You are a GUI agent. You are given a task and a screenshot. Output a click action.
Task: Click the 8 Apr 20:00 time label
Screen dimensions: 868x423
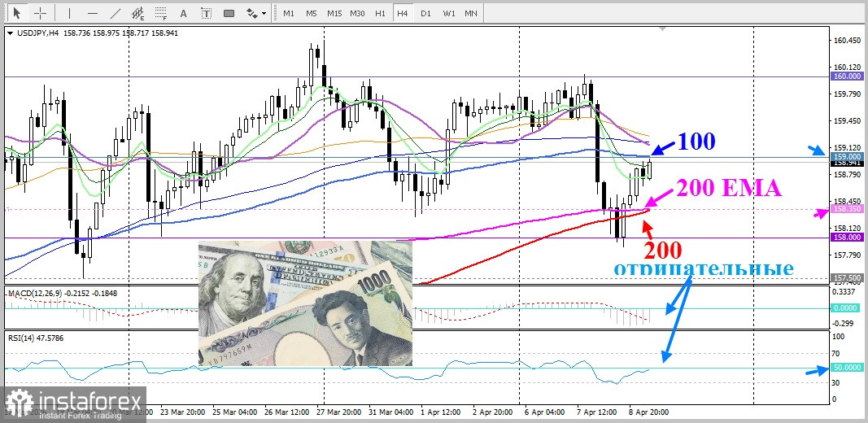[x=648, y=412]
